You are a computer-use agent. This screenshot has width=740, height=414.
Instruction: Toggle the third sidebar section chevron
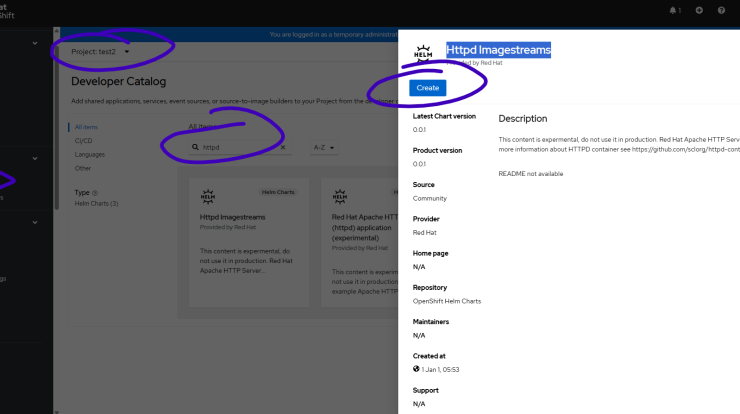click(x=35, y=222)
